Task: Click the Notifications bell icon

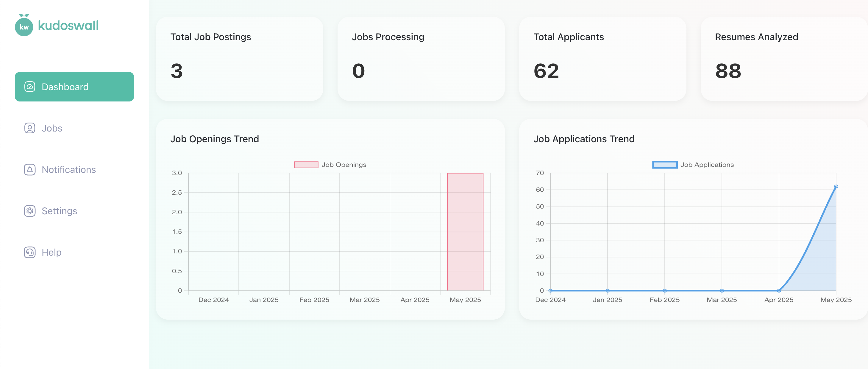Action: tap(30, 170)
